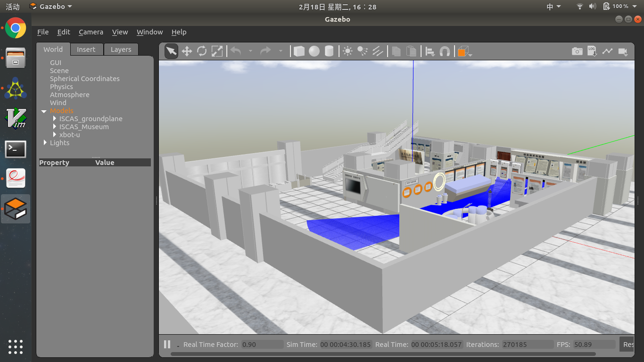Expand the xbot-u model entry

(54, 135)
